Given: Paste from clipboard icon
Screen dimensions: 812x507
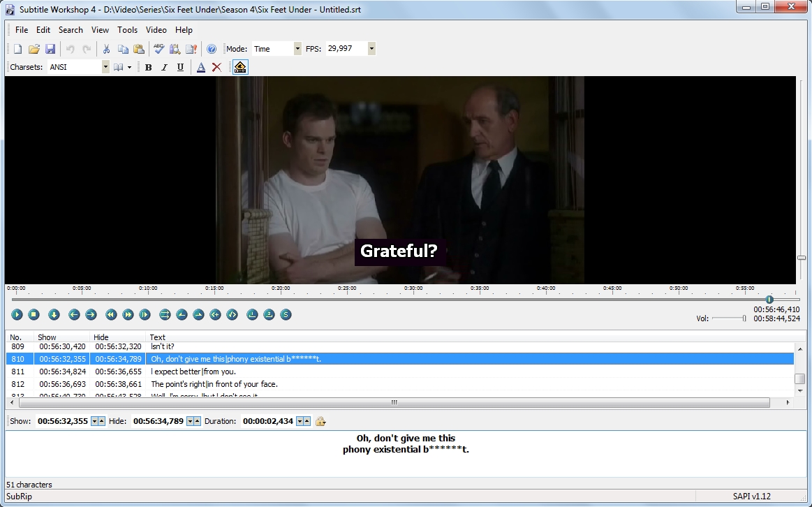Looking at the screenshot, I should click(x=139, y=49).
